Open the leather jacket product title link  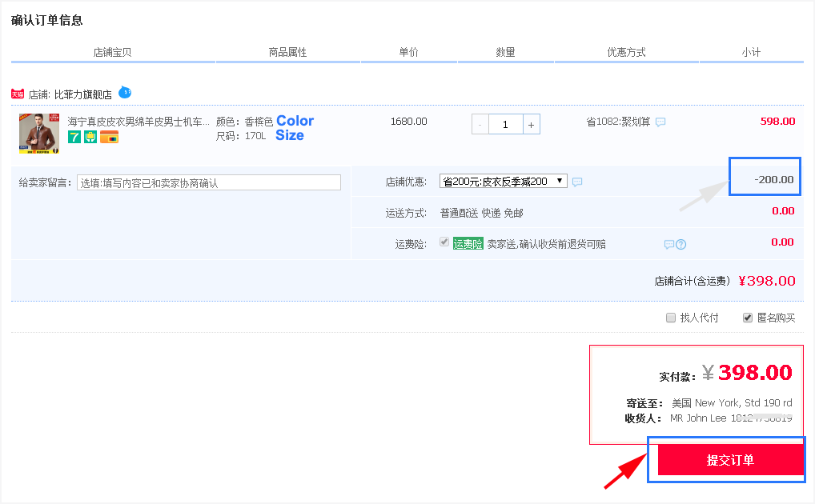click(x=139, y=122)
